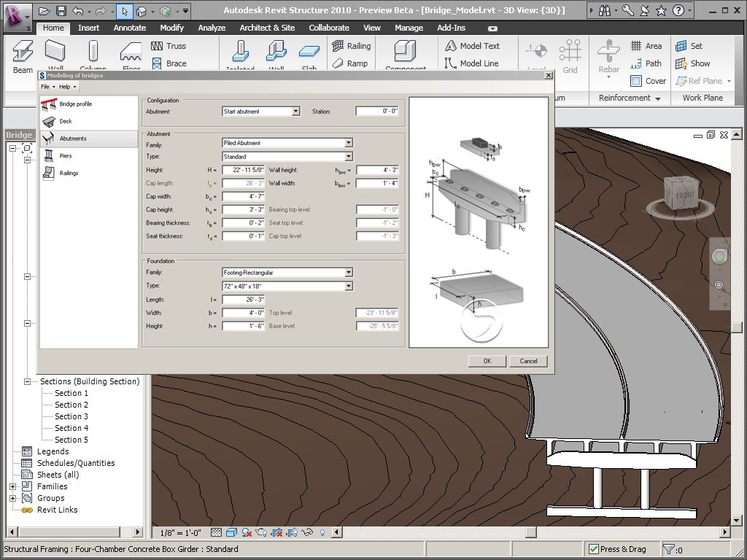Activate the Ramp tool

tap(351, 63)
